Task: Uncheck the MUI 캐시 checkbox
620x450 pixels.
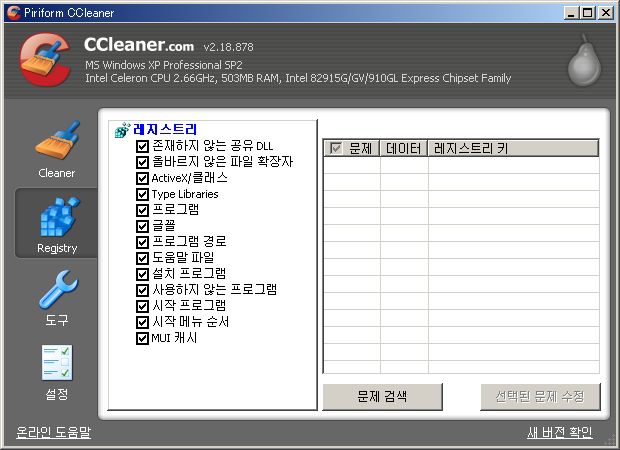Action: click(142, 338)
